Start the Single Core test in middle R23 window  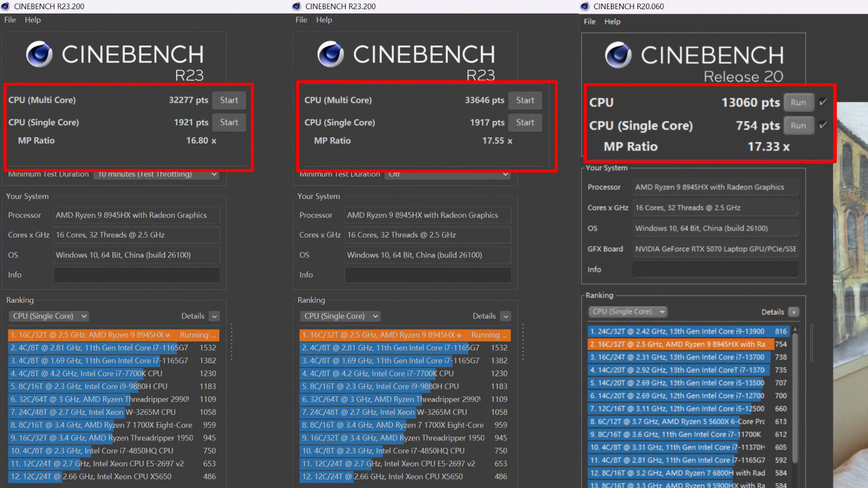[x=525, y=123]
